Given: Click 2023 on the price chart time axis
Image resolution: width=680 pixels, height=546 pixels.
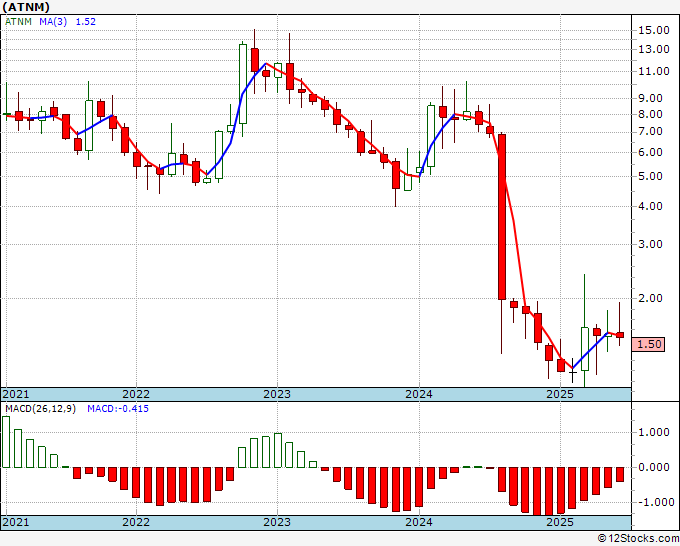Looking at the screenshot, I should [x=277, y=394].
